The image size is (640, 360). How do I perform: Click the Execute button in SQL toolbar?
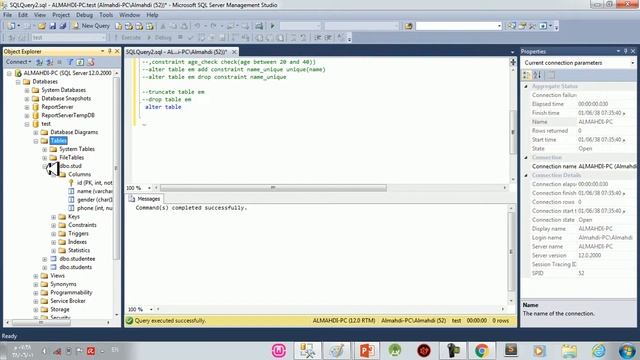pyautogui.click(x=128, y=38)
